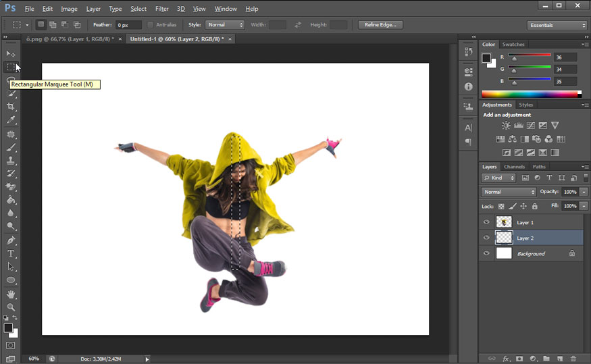Open the Style dropdown set to Normal
Image resolution: width=591 pixels, height=364 pixels.
point(225,25)
